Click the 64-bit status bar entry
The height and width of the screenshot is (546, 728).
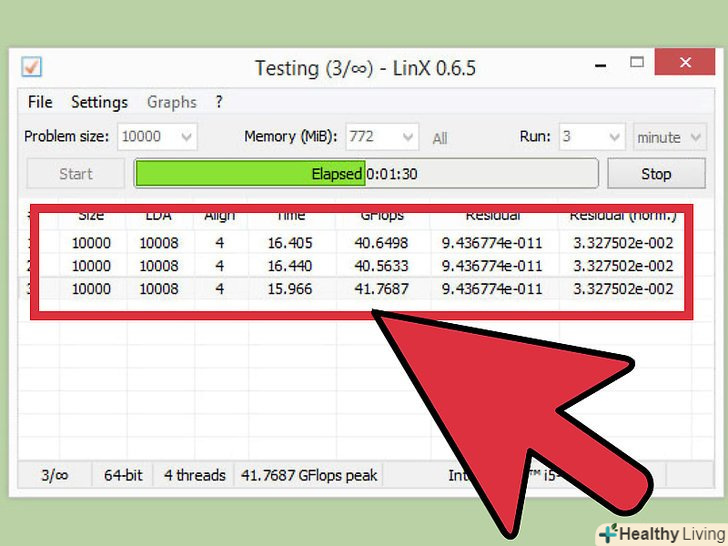[123, 475]
